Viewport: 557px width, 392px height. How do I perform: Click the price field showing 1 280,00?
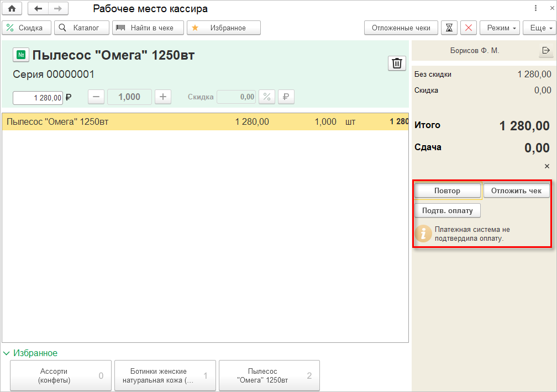pos(38,98)
